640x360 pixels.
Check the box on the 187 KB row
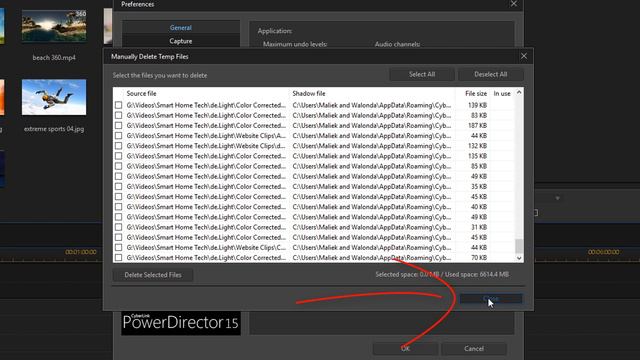tap(118, 126)
